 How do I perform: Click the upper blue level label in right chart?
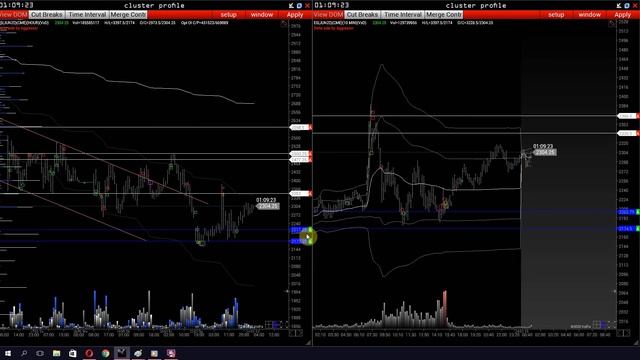[628, 212]
